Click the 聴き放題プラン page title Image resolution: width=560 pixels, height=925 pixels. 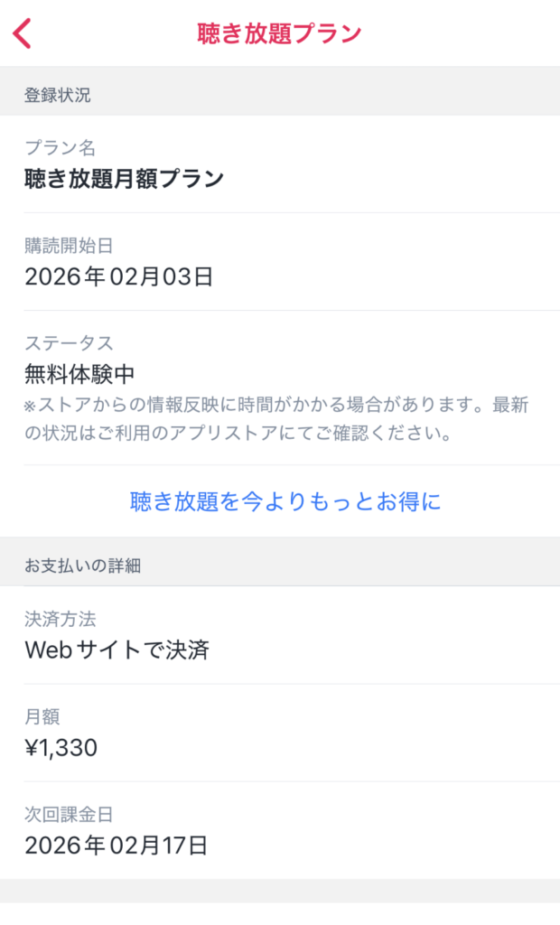pos(279,33)
